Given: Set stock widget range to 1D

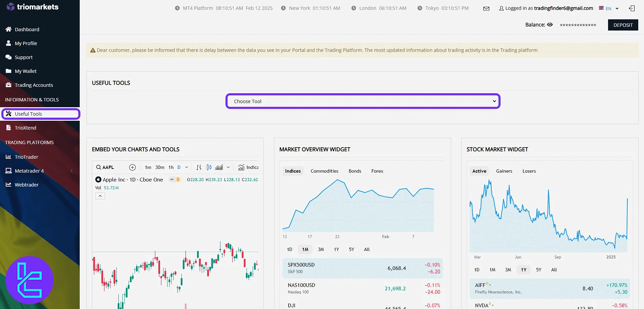Looking at the screenshot, I should point(477,270).
